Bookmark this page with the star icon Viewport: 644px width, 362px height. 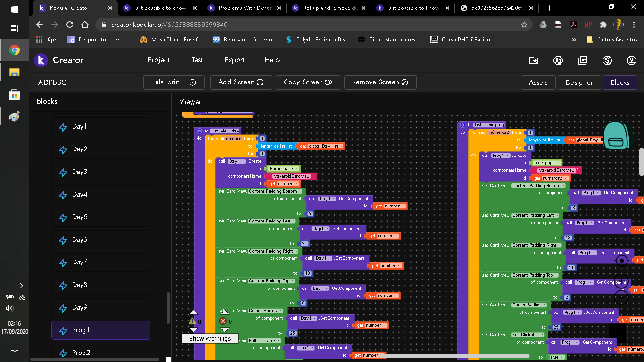click(x=524, y=25)
